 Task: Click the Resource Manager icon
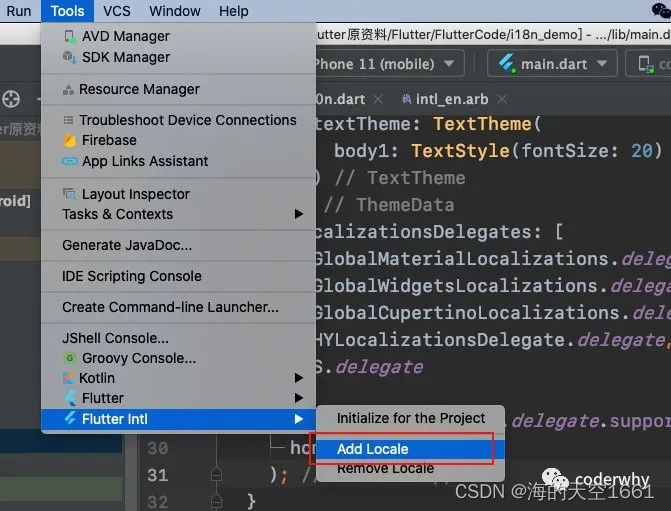click(x=68, y=89)
